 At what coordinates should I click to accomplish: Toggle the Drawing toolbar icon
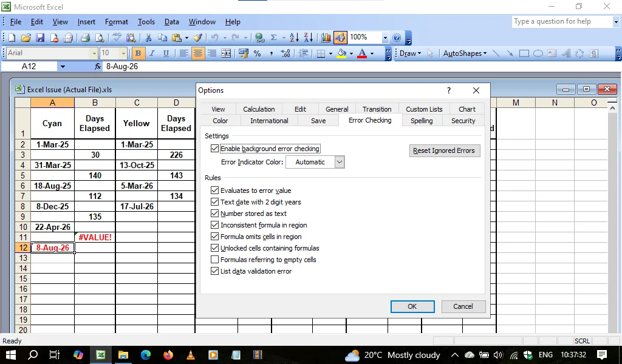(x=340, y=38)
